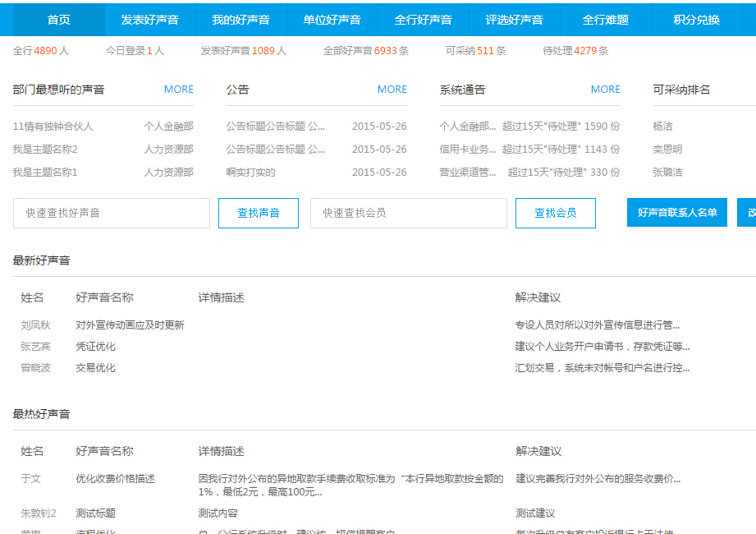756x534 pixels.
Task: Open MORE under 系统通告
Action: (605, 89)
